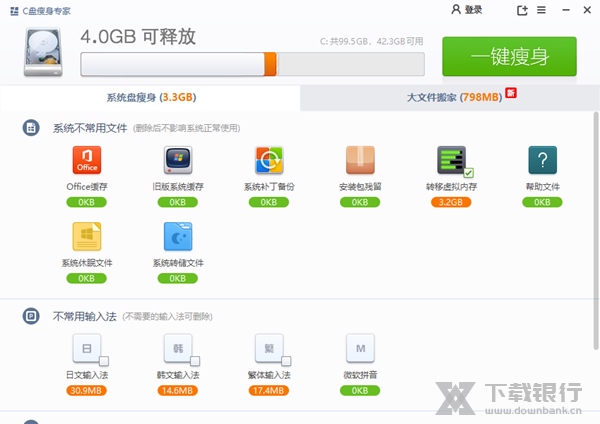Click the disk usage progress bar

(253, 64)
